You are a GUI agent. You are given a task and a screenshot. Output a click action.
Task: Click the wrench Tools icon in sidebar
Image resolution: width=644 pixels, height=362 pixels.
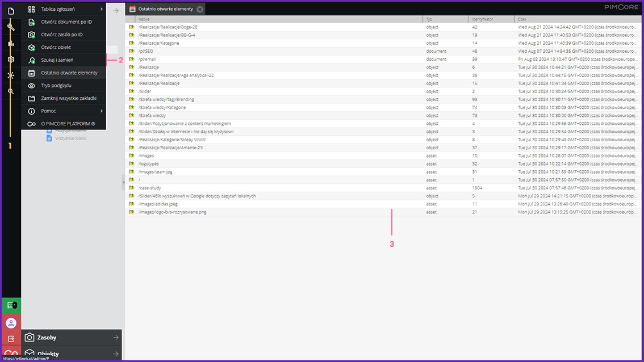[11, 27]
